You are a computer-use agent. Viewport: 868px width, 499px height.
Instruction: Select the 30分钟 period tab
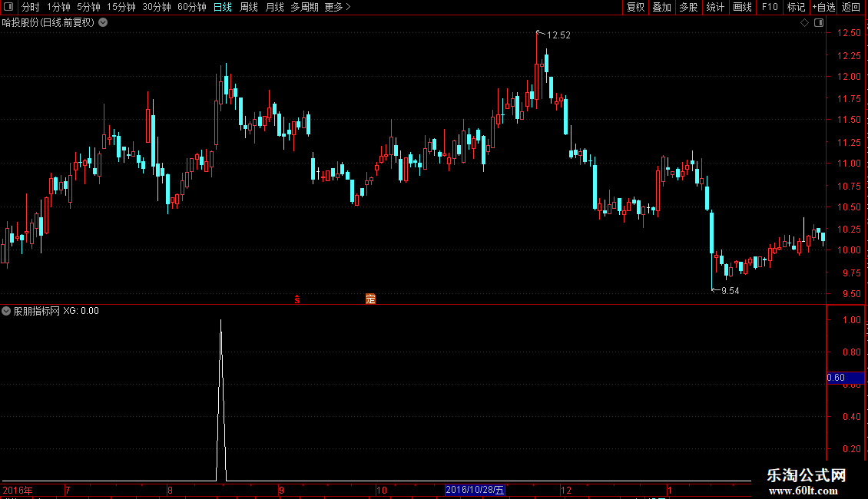[157, 7]
